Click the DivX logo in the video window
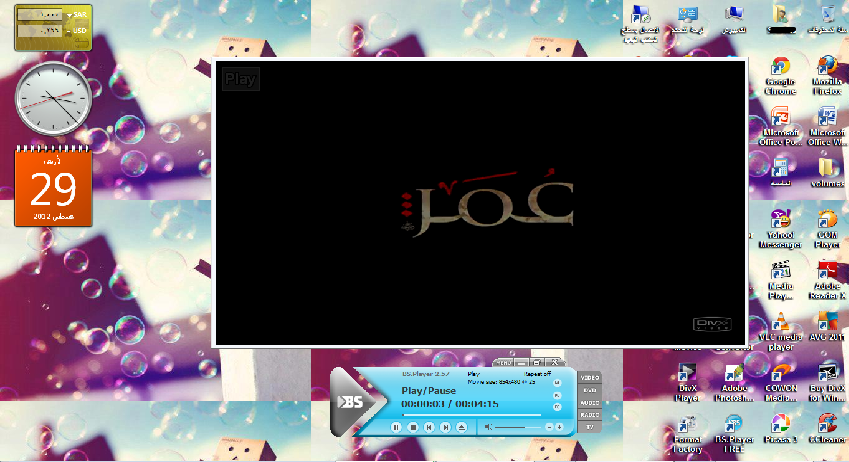This screenshot has height=462, width=849. click(712, 324)
